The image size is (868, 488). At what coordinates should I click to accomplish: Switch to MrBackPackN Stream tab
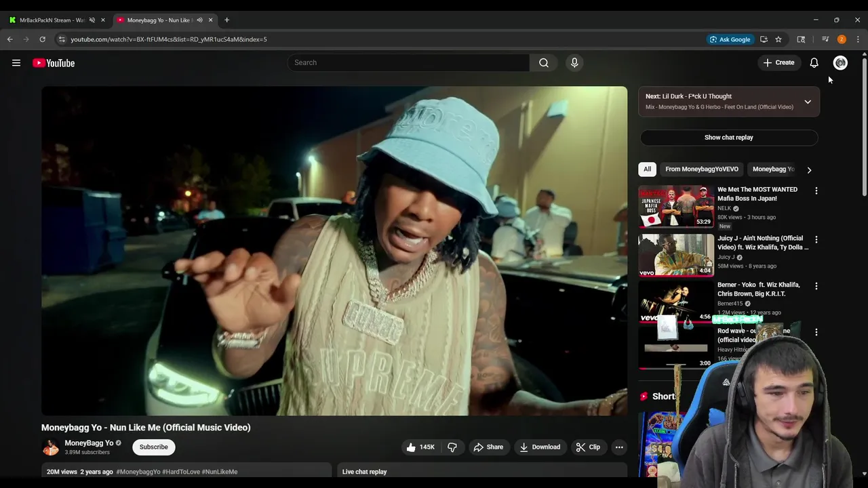coord(53,20)
